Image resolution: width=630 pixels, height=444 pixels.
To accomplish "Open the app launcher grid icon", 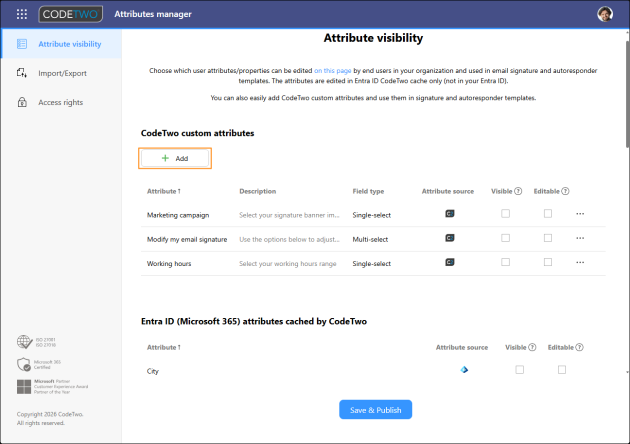I will (x=22, y=14).
